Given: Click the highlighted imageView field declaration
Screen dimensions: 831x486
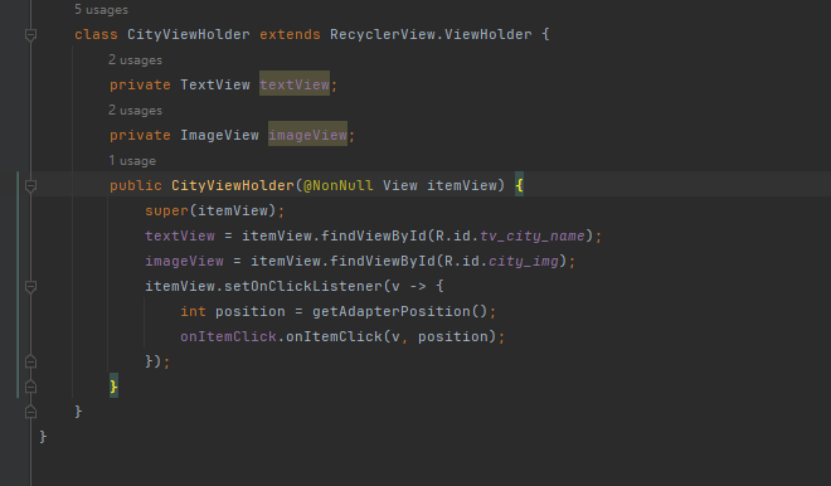Looking at the screenshot, I should [x=307, y=135].
